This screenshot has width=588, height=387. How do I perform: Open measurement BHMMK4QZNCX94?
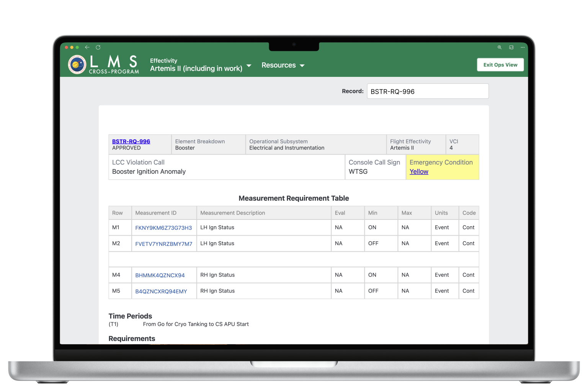[x=160, y=275]
